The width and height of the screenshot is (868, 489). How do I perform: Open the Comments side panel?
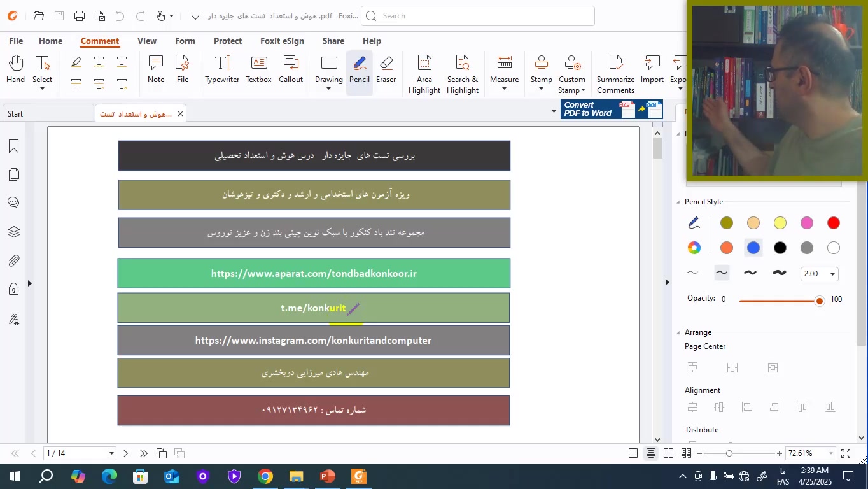coord(13,203)
